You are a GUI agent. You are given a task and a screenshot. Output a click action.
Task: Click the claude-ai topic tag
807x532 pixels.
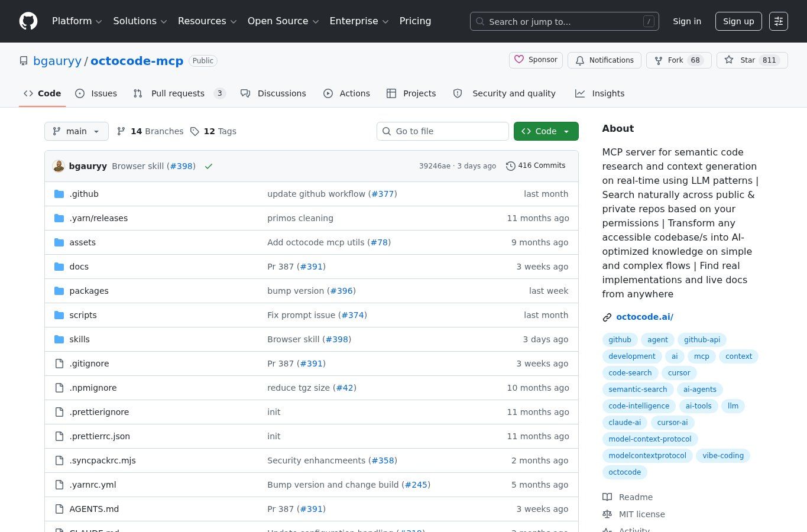point(625,423)
